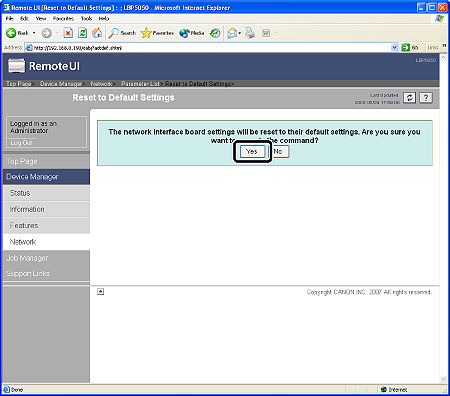This screenshot has height=396, width=450.
Task: Click the No button to cancel reset
Action: tap(279, 152)
